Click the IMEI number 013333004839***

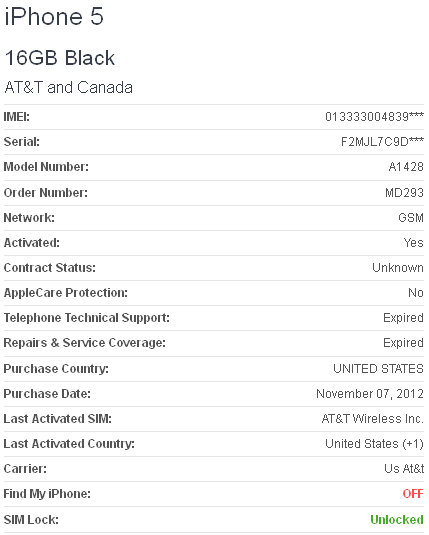point(374,117)
